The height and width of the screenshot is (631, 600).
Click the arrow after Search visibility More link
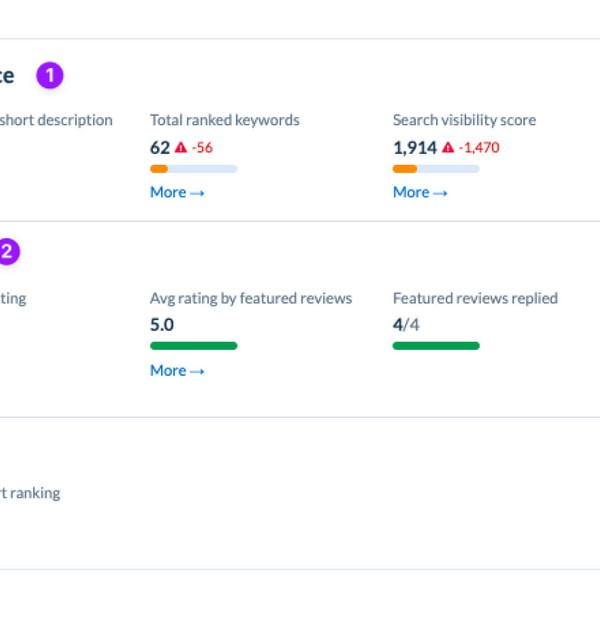point(440,194)
